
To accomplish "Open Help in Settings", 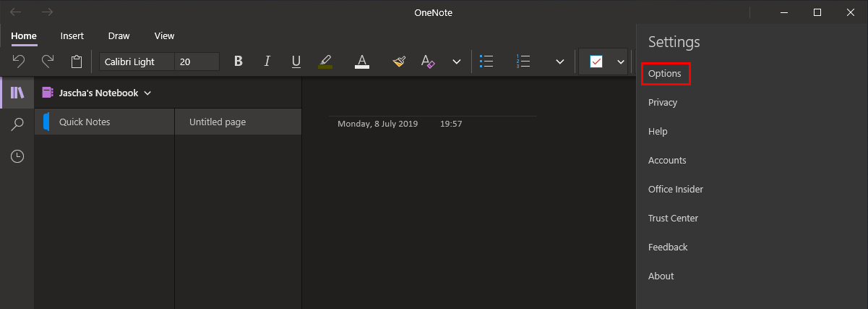I will 658,131.
